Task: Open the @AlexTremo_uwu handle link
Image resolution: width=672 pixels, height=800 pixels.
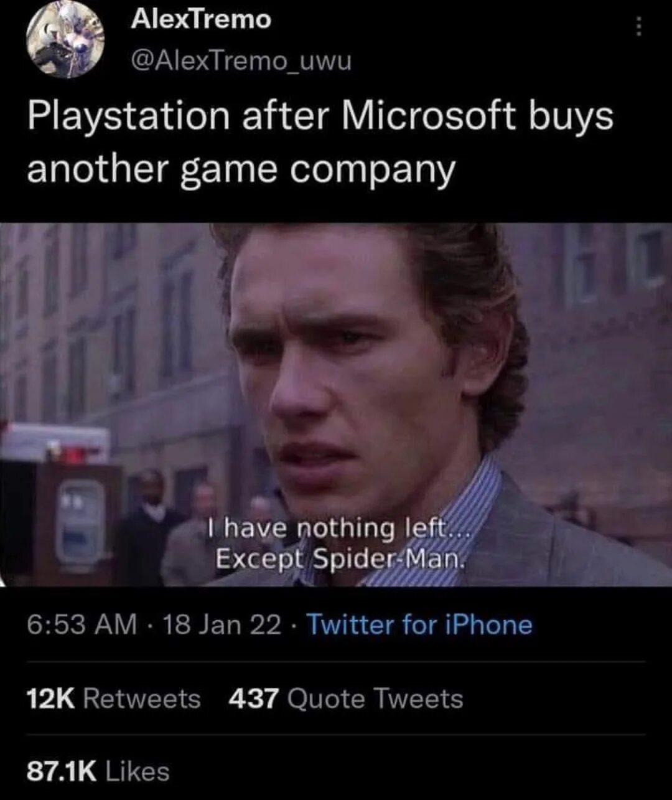Action: tap(241, 61)
